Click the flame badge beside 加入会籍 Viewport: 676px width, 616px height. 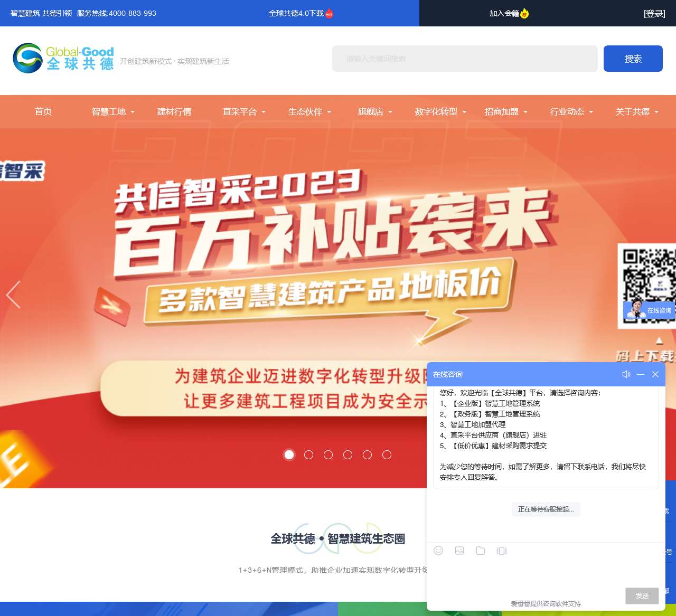click(524, 13)
